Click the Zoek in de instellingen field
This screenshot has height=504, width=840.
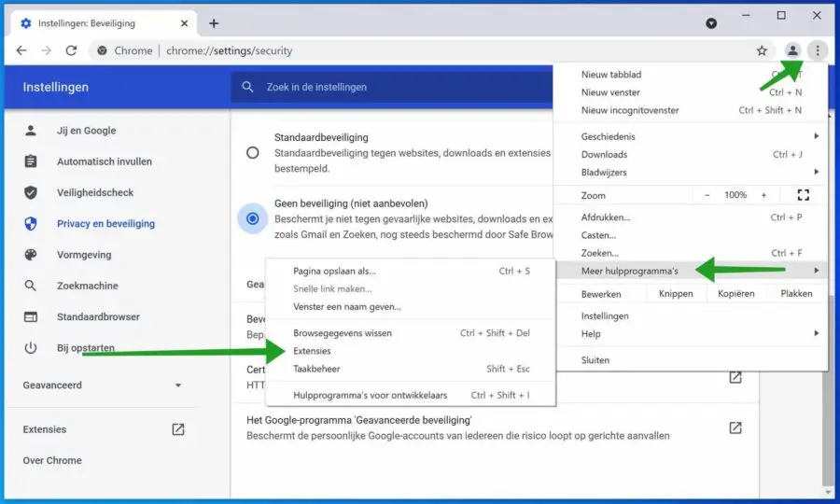(x=392, y=87)
